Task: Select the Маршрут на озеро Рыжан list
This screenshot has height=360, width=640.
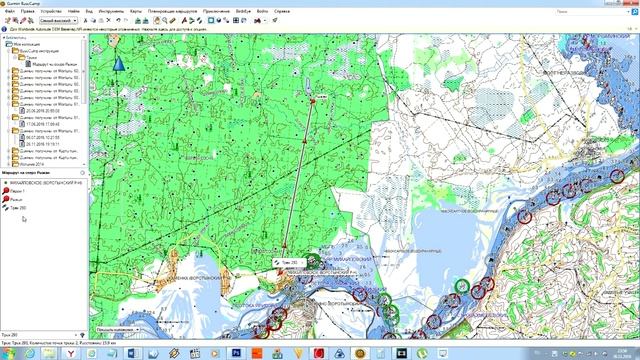Action: coord(54,64)
